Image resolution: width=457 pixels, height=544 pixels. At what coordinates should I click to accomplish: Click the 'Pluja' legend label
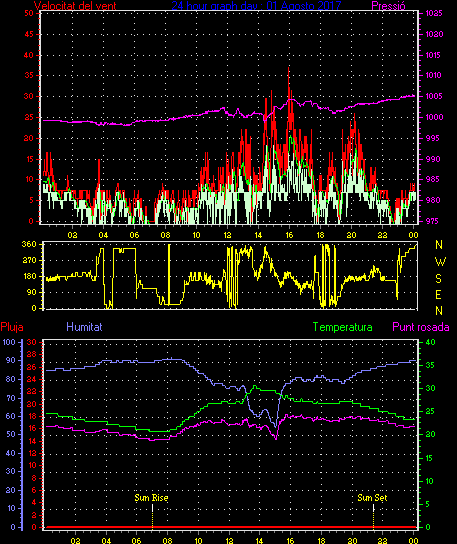coord(12,327)
